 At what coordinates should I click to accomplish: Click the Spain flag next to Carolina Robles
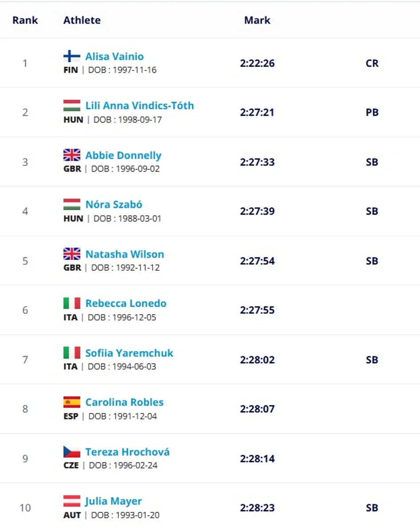click(72, 402)
